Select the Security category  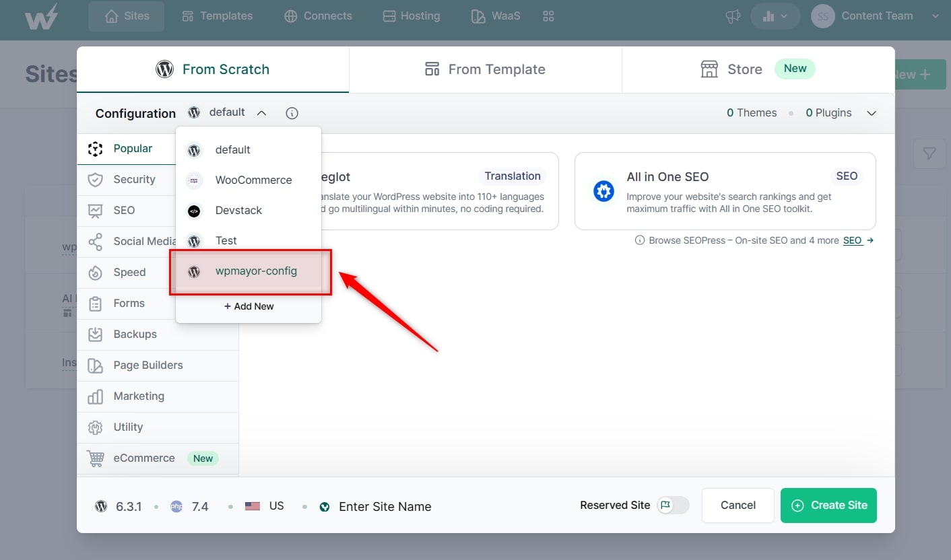[127, 179]
